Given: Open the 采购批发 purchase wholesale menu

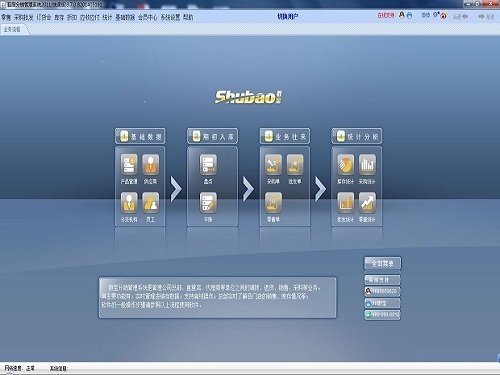Looking at the screenshot, I should [x=24, y=17].
